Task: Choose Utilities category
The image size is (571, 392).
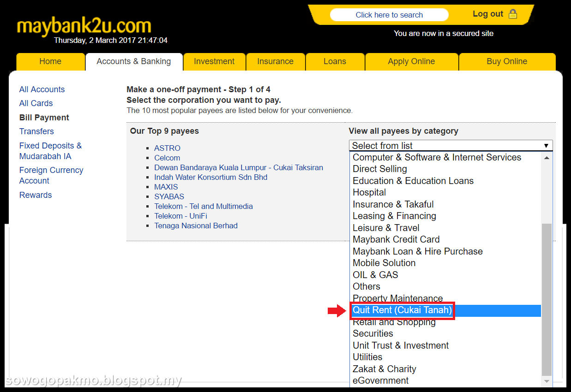Action: [445, 357]
